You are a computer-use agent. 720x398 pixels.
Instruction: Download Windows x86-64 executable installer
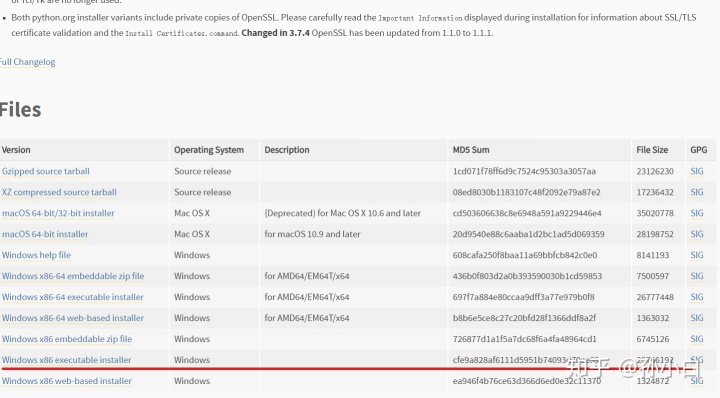click(73, 297)
